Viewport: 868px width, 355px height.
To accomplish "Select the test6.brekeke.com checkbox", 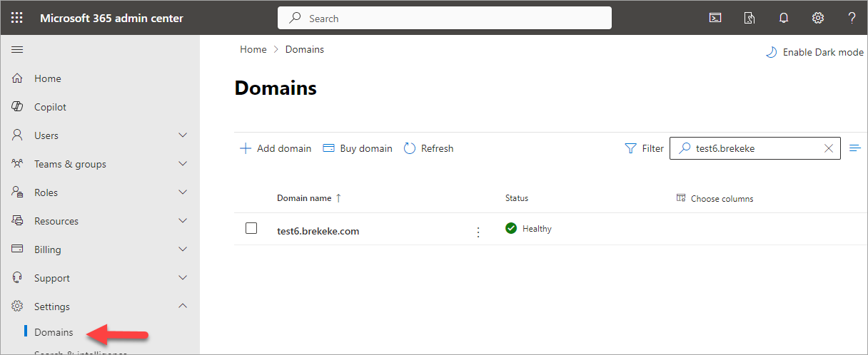I will (251, 228).
